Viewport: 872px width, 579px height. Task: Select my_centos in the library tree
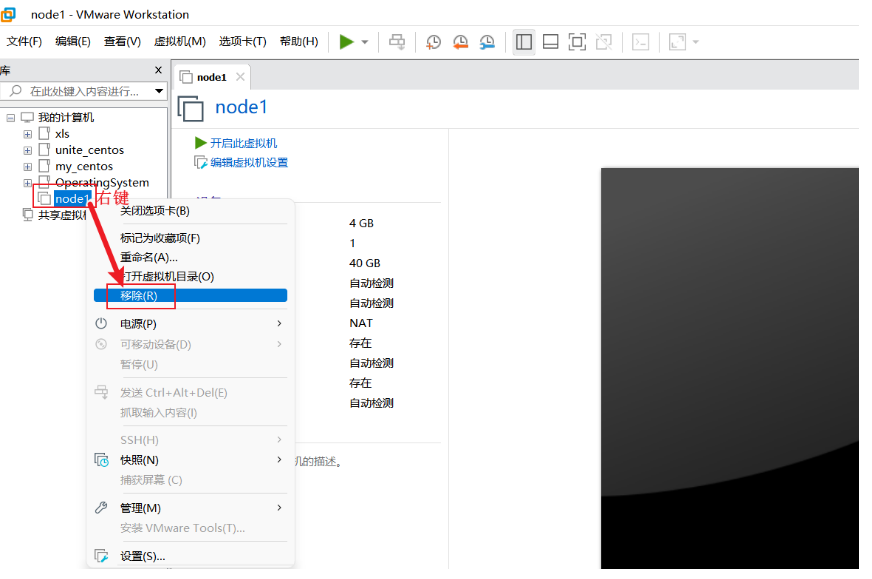83,166
